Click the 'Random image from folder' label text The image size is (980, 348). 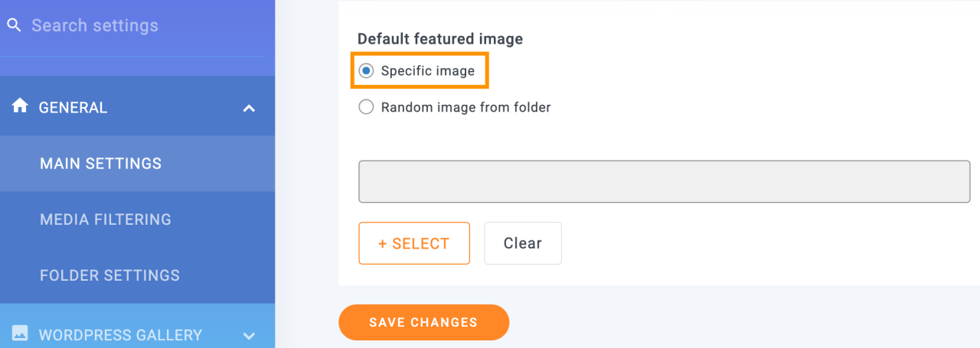[x=465, y=107]
